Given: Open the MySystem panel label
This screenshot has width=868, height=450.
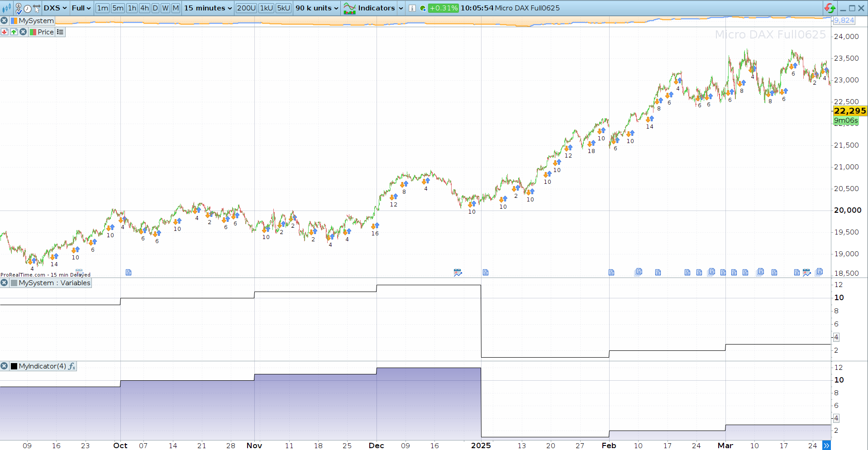Looking at the screenshot, I should coord(36,20).
